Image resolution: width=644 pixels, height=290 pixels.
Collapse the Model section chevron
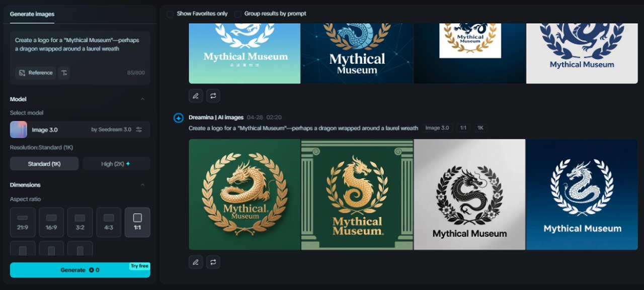(142, 99)
